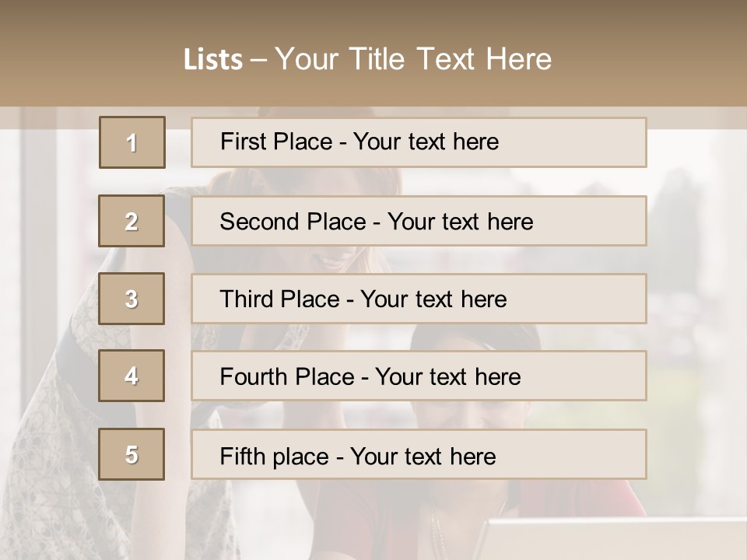The image size is (747, 560).
Task: Click the word 'Fifth' in the list
Action: (x=242, y=456)
